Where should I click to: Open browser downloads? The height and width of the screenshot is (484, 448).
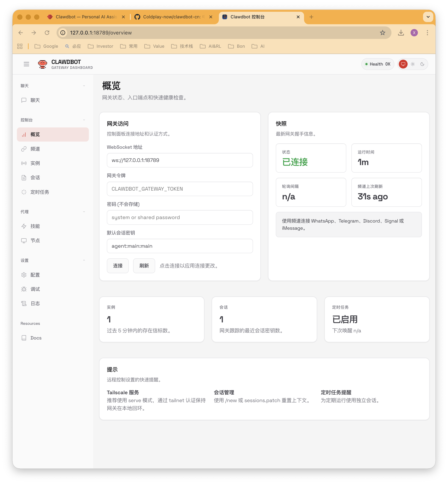[401, 33]
